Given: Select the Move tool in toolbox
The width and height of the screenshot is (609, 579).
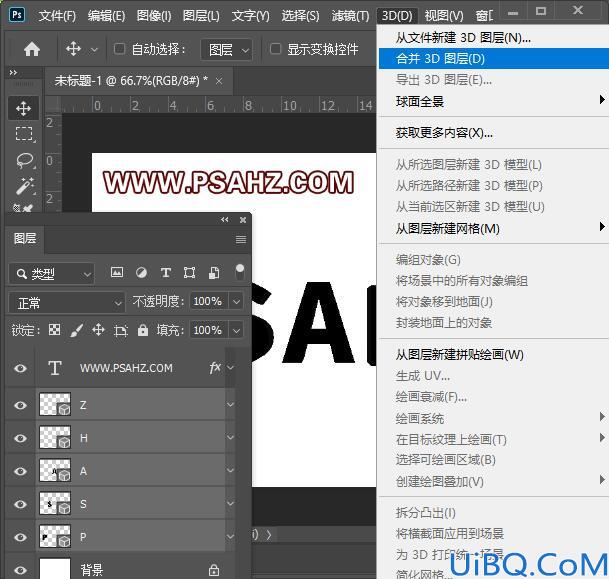Looking at the screenshot, I should [24, 109].
